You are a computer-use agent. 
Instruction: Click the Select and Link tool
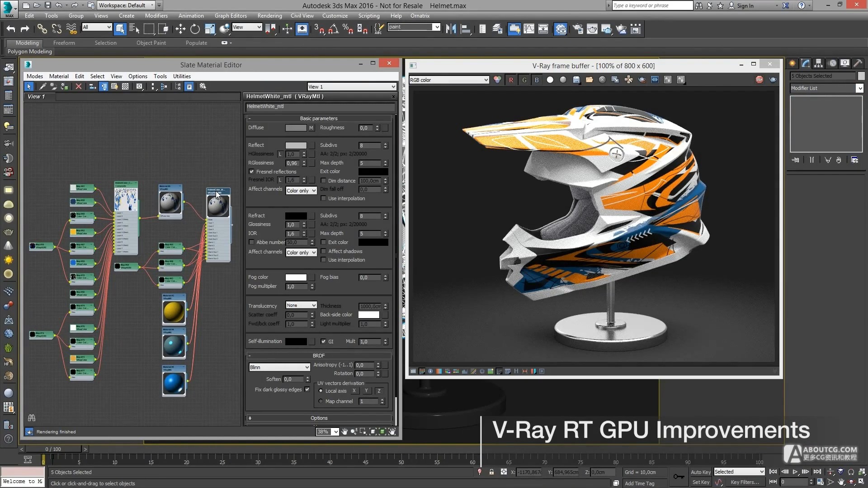42,29
